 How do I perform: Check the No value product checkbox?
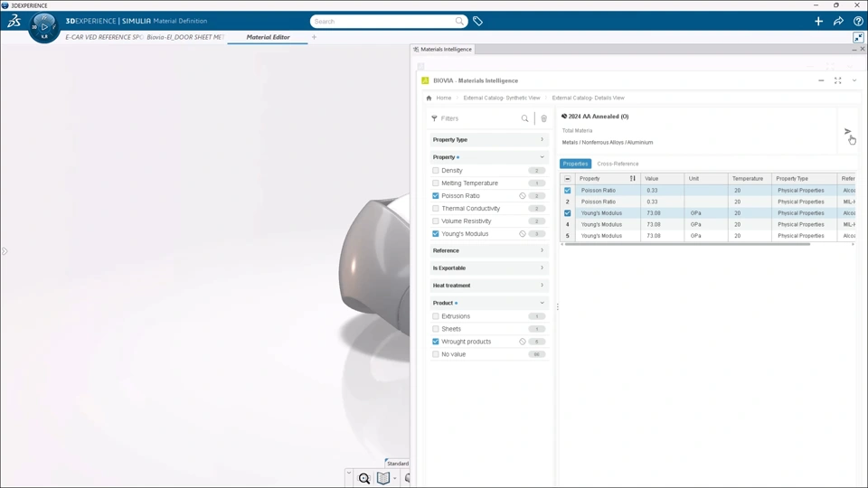pos(436,354)
